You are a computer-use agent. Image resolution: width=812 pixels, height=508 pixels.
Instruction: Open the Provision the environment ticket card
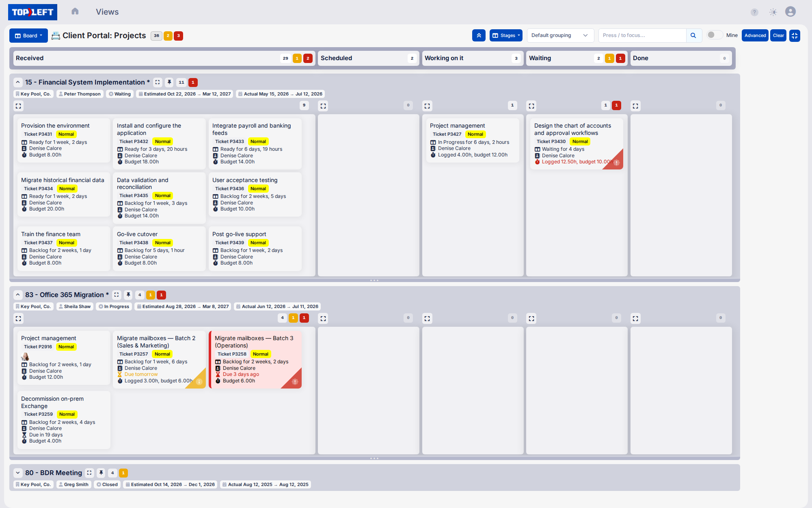pos(64,140)
